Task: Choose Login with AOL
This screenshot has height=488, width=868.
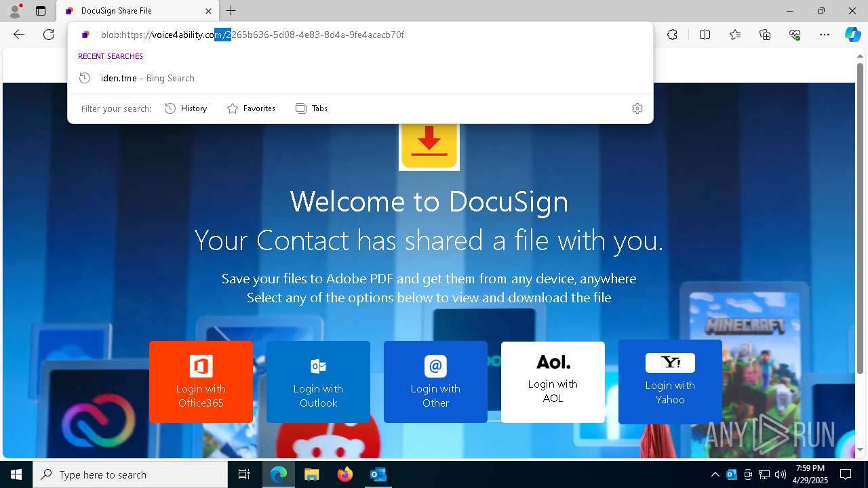Action: (553, 382)
